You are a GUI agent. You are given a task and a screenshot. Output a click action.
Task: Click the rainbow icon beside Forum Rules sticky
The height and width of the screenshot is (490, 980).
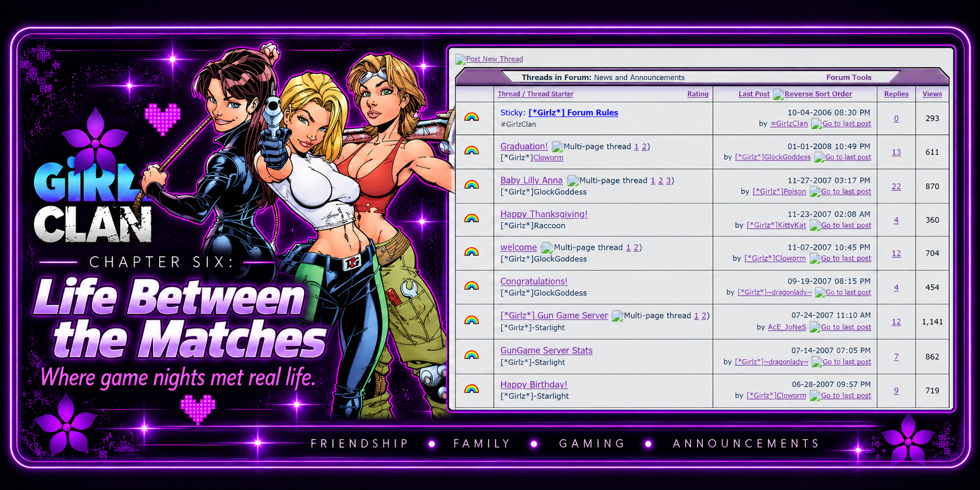tap(471, 117)
